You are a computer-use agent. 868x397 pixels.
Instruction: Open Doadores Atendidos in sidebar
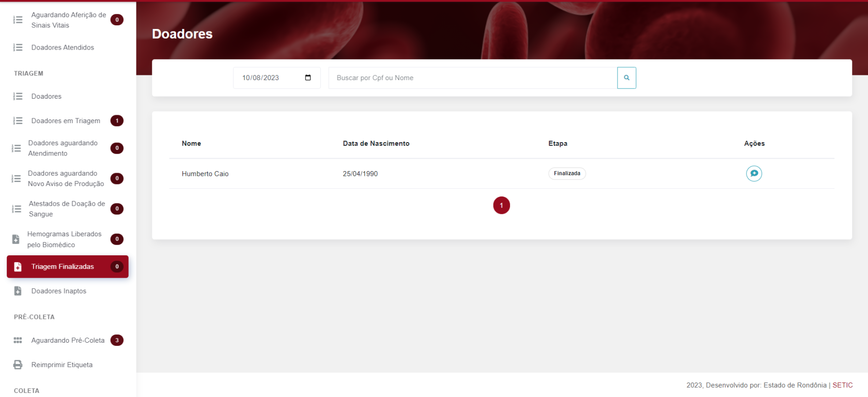pos(68,48)
